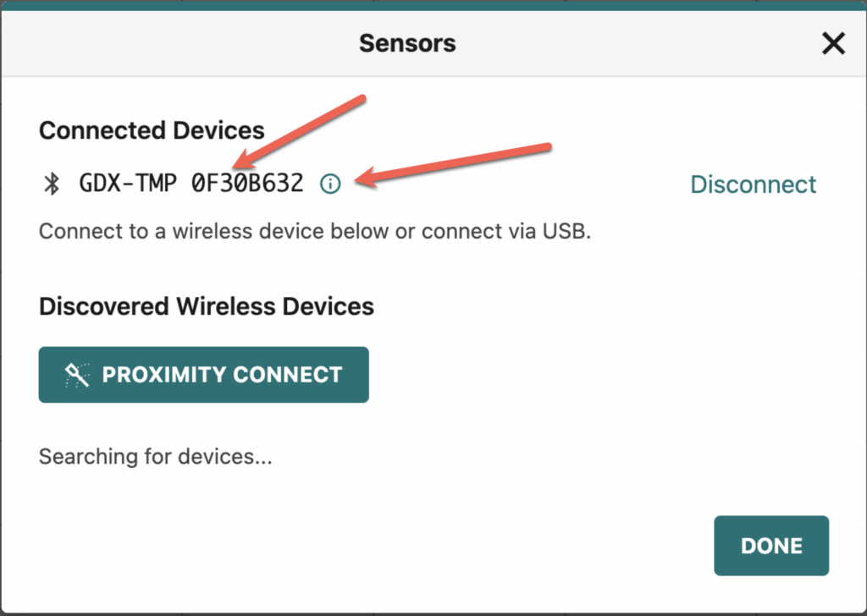Confirm with the Done button
The image size is (867, 616).
point(771,546)
